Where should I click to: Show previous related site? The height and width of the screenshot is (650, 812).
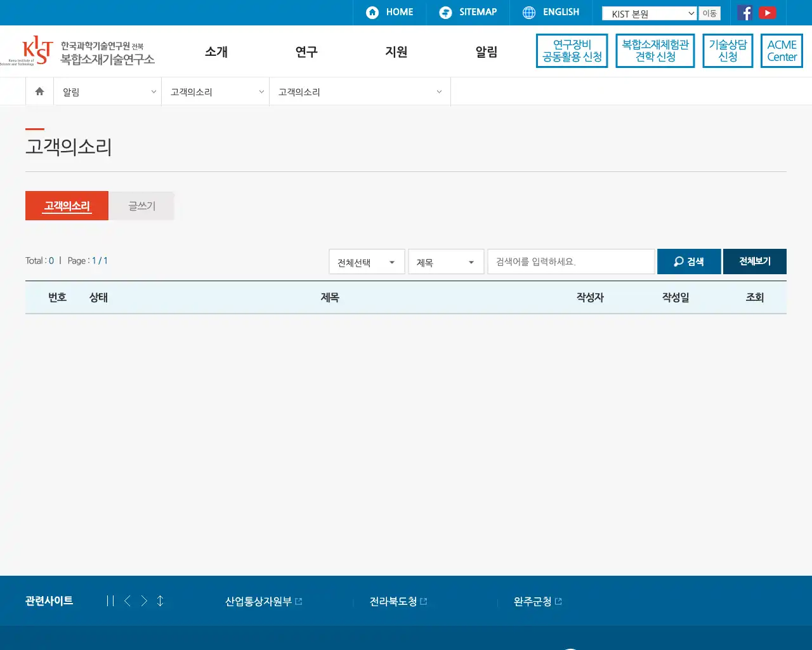tap(127, 600)
